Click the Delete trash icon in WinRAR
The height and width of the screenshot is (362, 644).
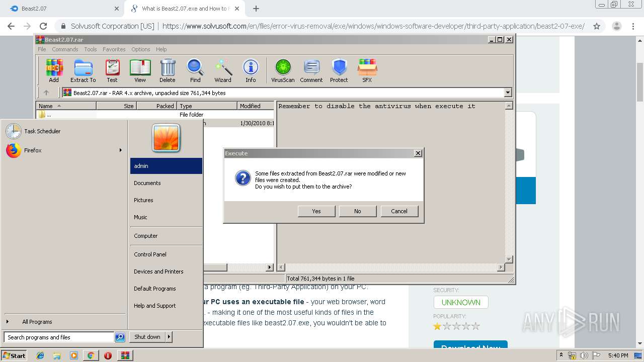click(x=168, y=70)
